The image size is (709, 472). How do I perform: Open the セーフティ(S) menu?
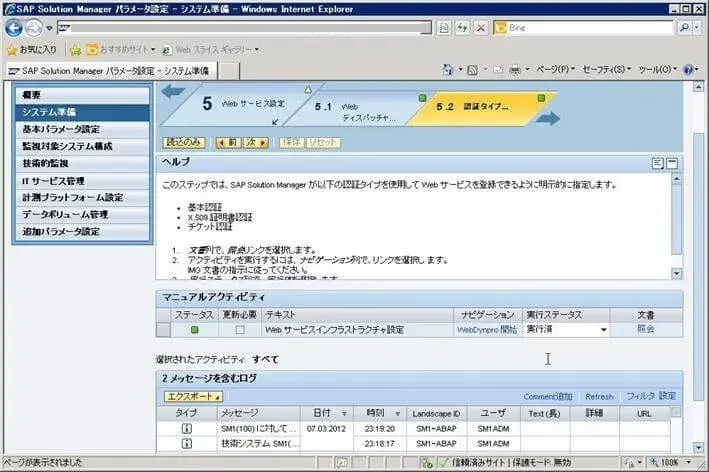[x=606, y=70]
